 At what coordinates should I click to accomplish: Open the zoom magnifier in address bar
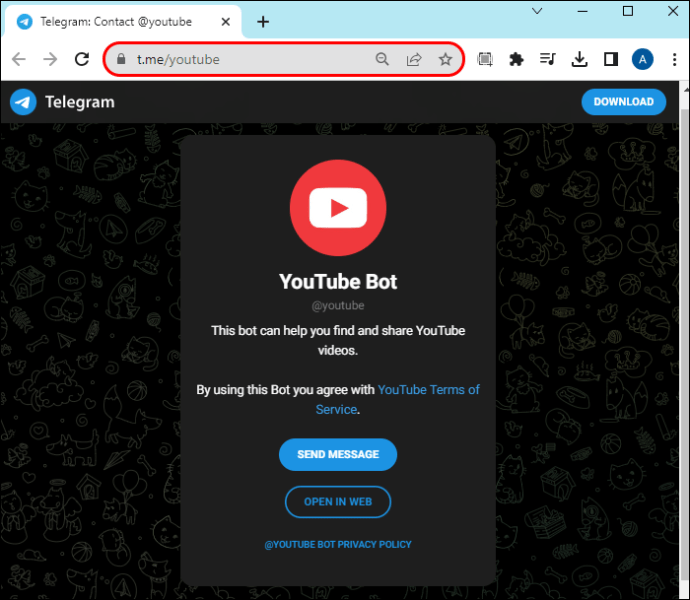pos(382,60)
